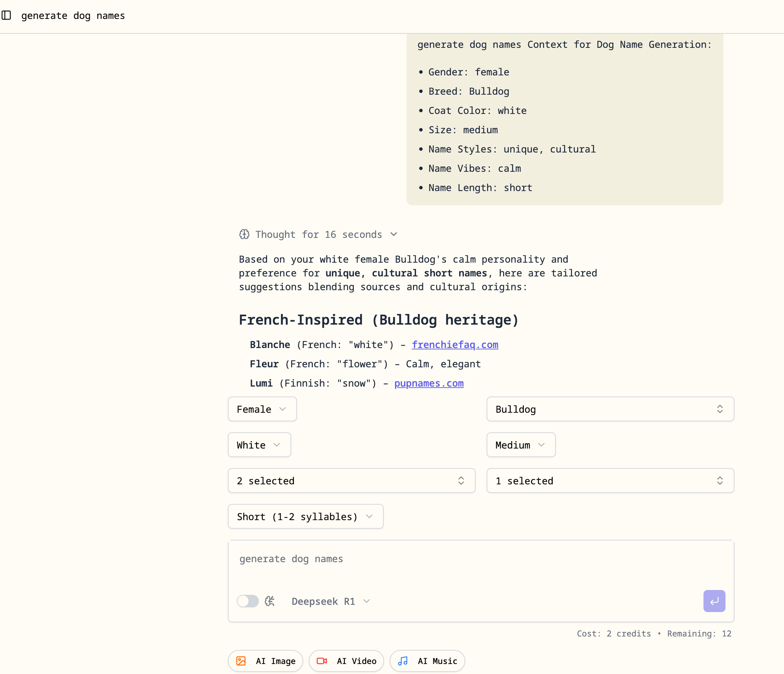Viewport: 784px width, 674px height.
Task: Open the White coat color dropdown
Action: (x=259, y=445)
